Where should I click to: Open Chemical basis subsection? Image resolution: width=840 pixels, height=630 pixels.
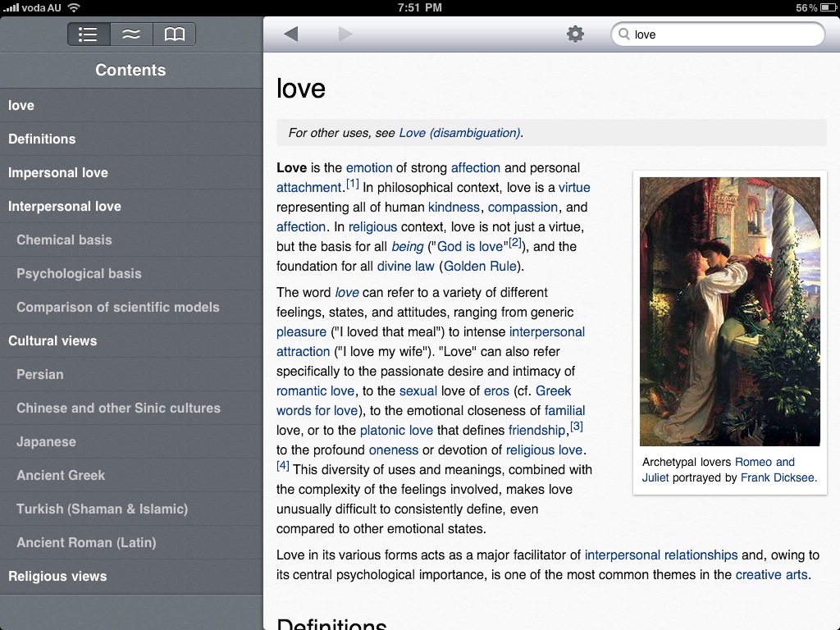(64, 240)
